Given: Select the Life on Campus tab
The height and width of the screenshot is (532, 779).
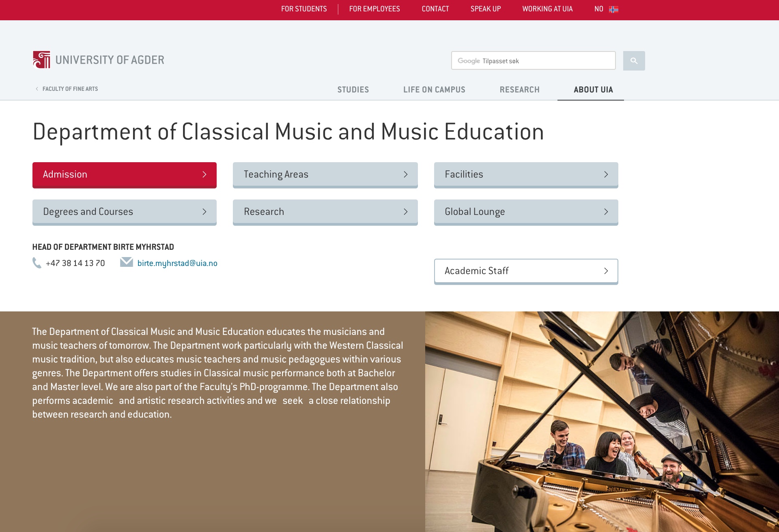Looking at the screenshot, I should click(x=434, y=90).
